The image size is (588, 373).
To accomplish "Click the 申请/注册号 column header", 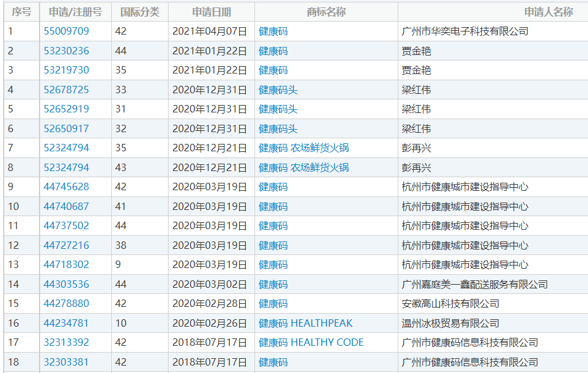I will 75,12.
